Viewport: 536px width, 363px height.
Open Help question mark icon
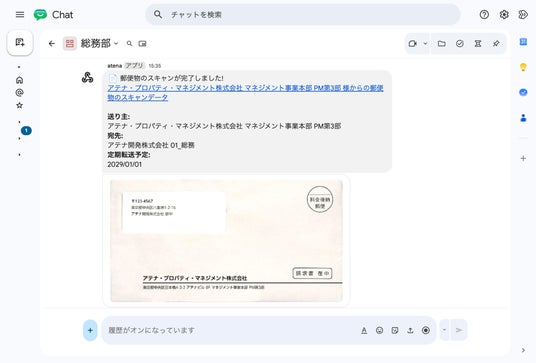coord(484,14)
